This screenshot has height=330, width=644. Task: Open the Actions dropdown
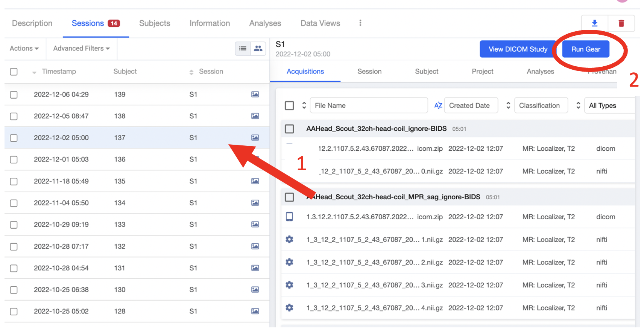(x=24, y=49)
